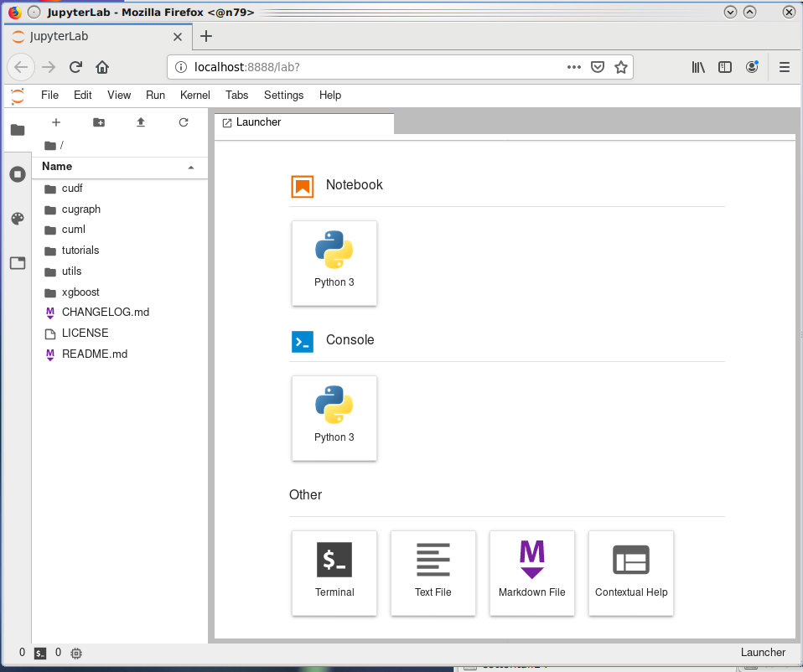Click the kernel chip icon in status bar

[x=76, y=653]
